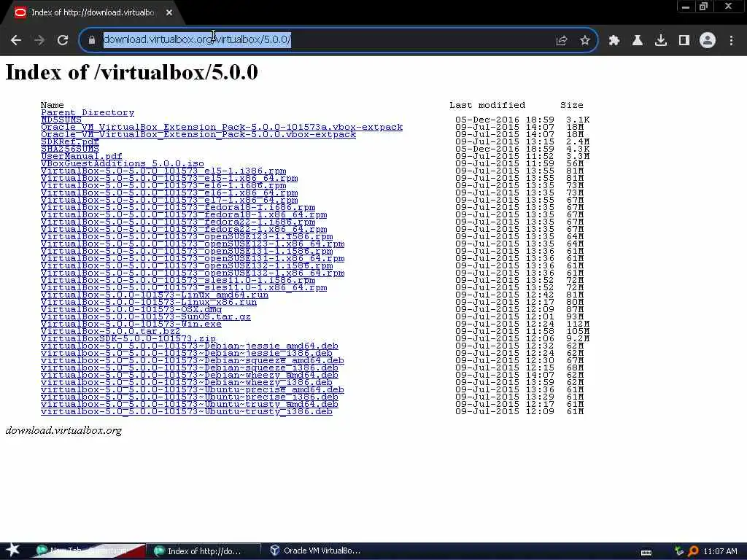Bookmark this page with the star

point(585,41)
